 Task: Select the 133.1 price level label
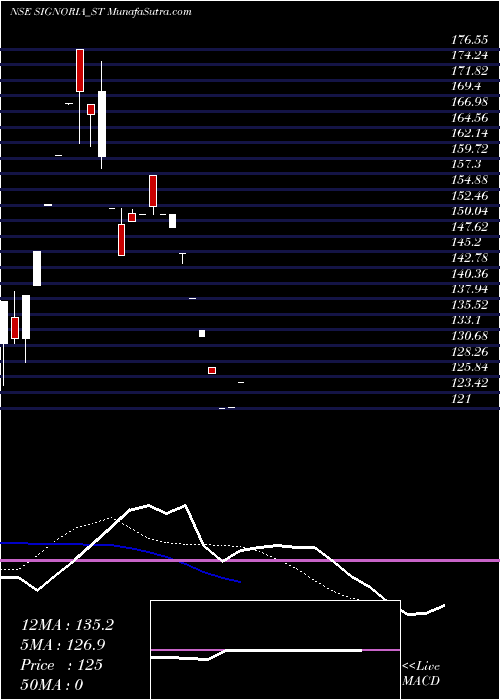coord(466,320)
